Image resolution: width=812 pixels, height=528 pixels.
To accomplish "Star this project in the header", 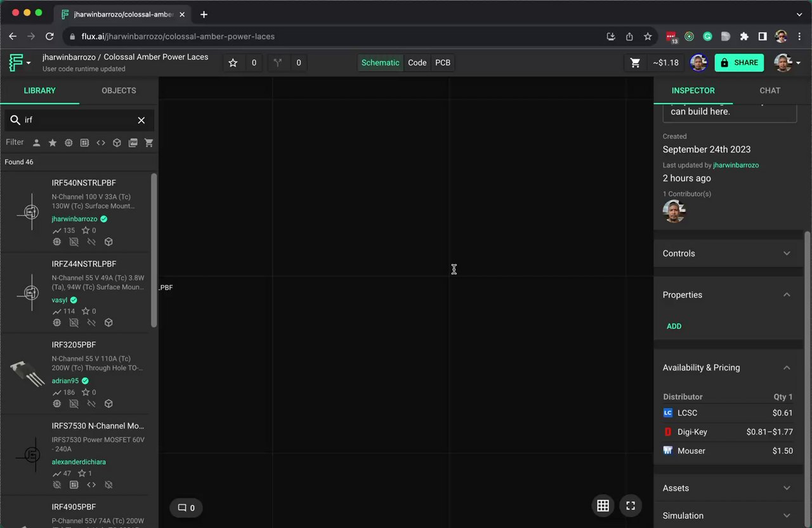I will (233, 63).
